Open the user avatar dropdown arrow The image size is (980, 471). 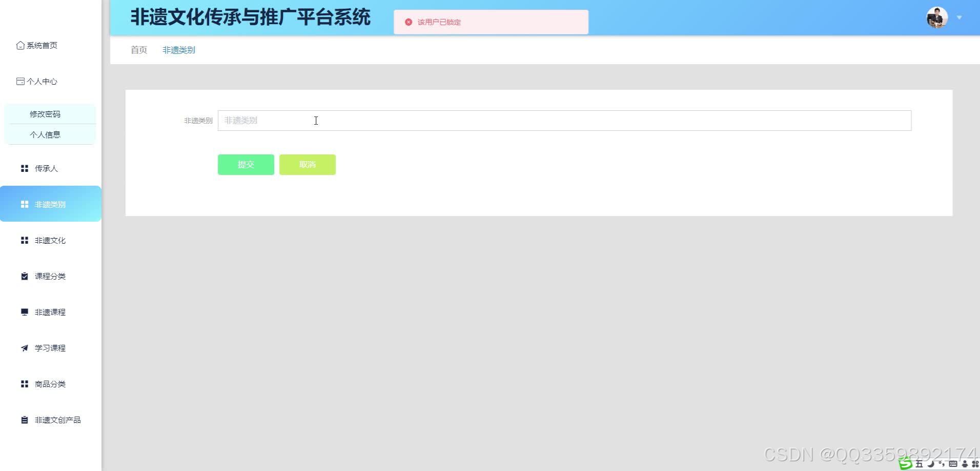pos(959,17)
